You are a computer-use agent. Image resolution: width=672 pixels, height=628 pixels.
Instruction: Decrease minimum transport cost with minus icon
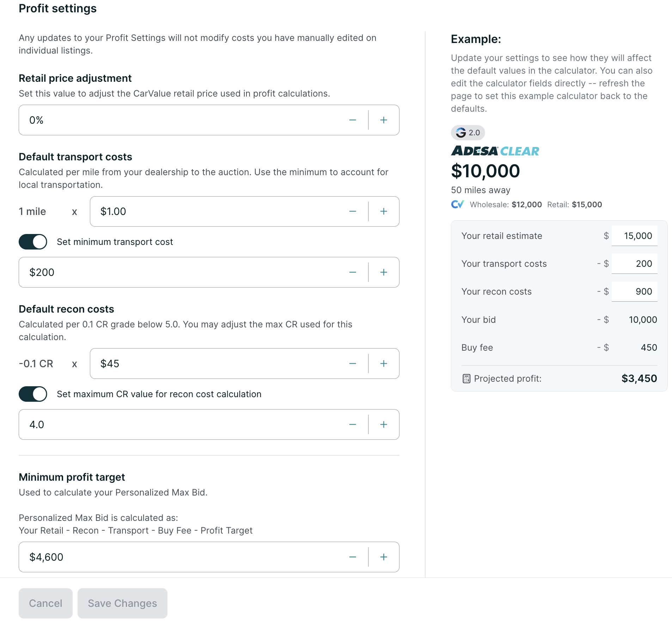tap(353, 272)
